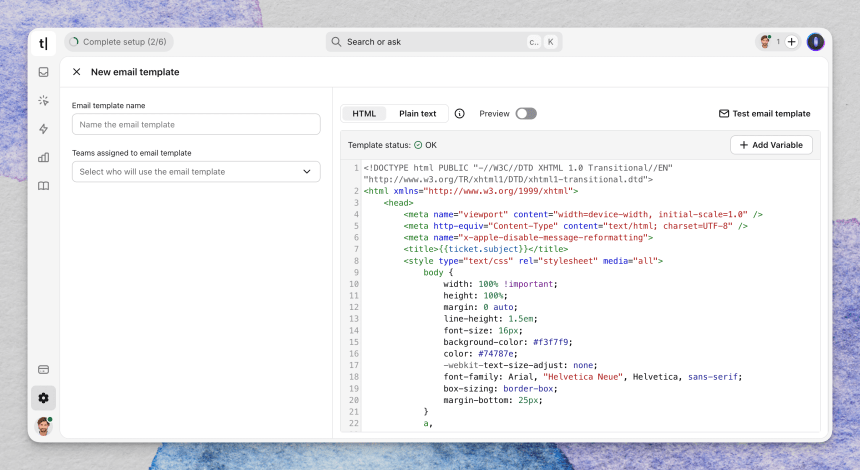The image size is (860, 470).
Task: Click the Template status OK indicator
Action: [x=426, y=145]
